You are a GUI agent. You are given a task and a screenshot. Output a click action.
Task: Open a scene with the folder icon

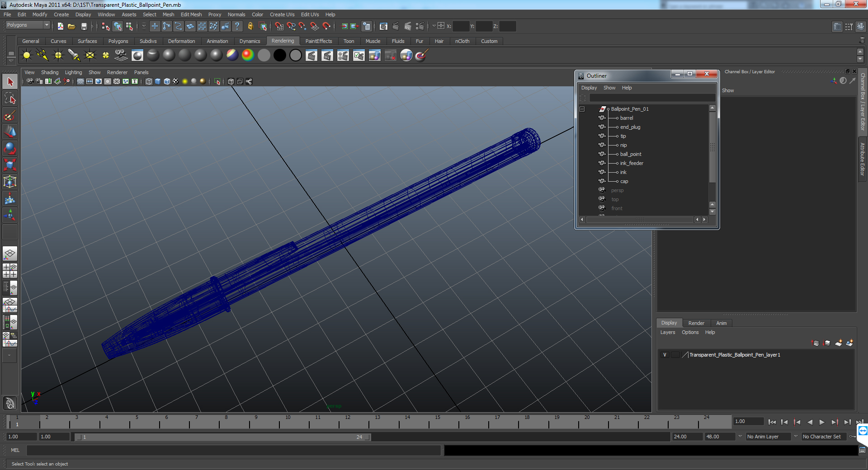71,26
